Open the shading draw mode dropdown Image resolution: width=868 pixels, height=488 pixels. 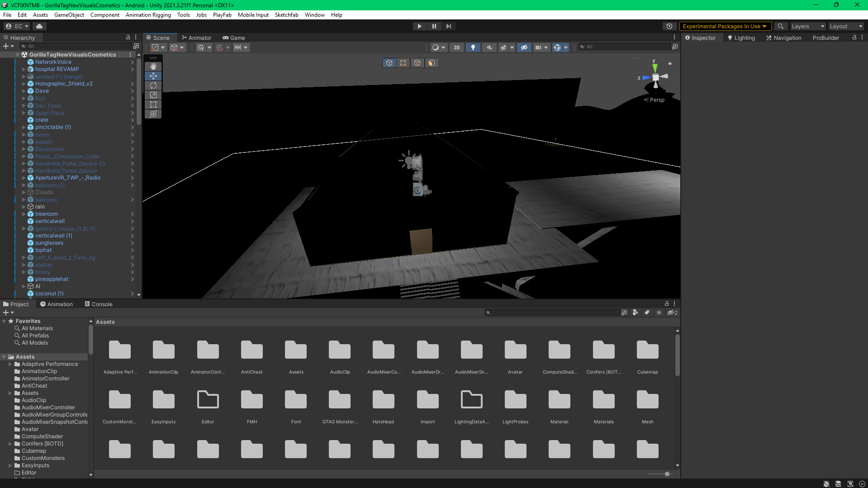point(439,47)
